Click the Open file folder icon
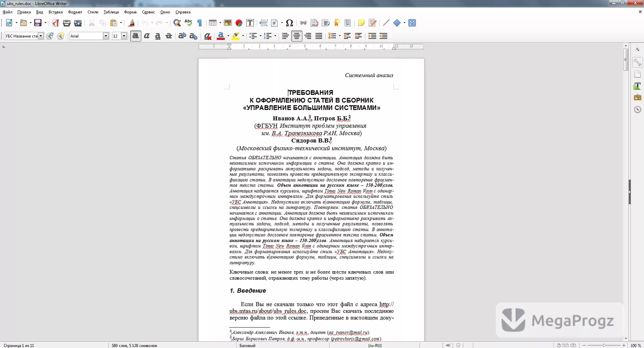 click(23, 23)
